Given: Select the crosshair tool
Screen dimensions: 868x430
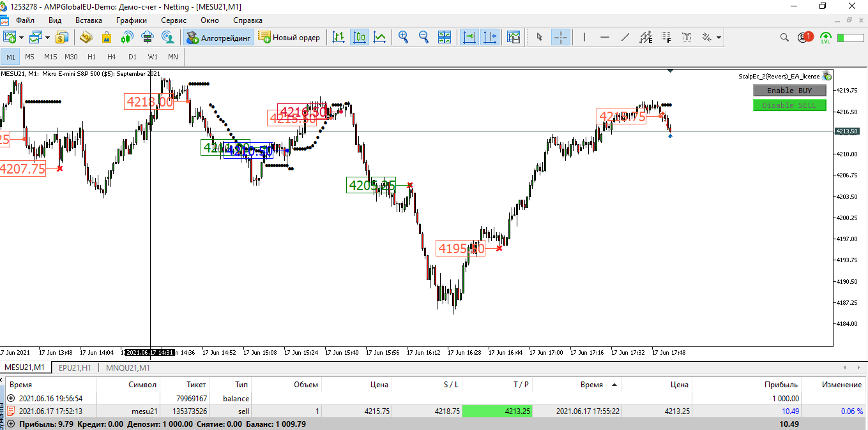Looking at the screenshot, I should coord(560,38).
